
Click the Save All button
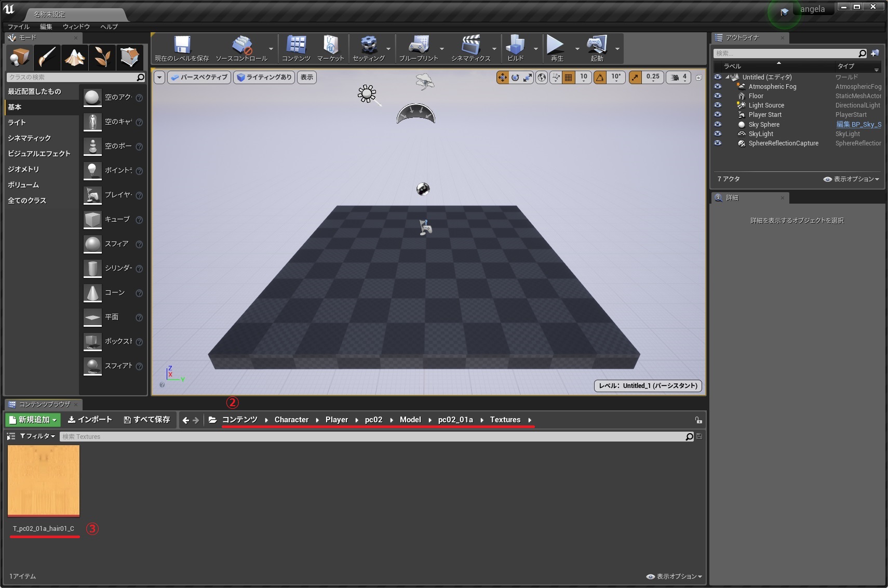click(147, 420)
